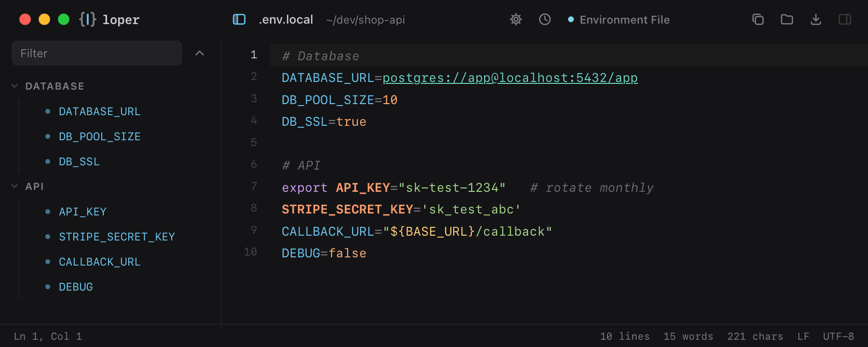Toggle the sidebar panel icon
The width and height of the screenshot is (868, 347).
239,19
